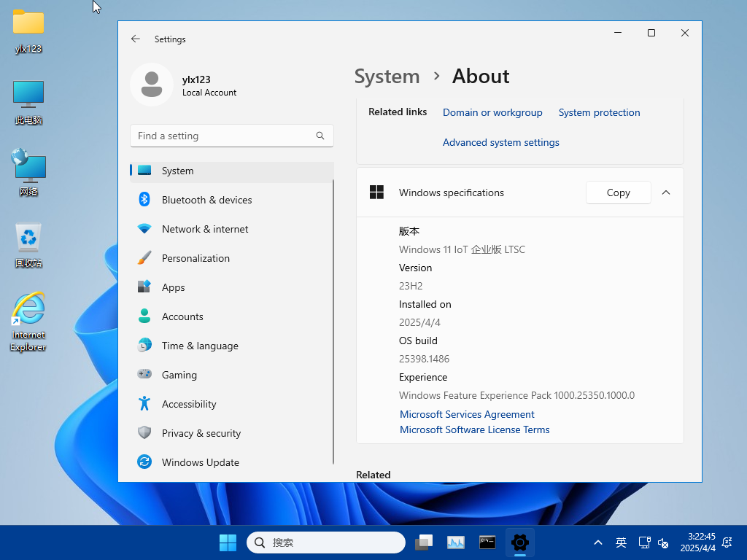Open Bluetooth & devices settings
Screen dimensions: 747x560
[x=232, y=200]
